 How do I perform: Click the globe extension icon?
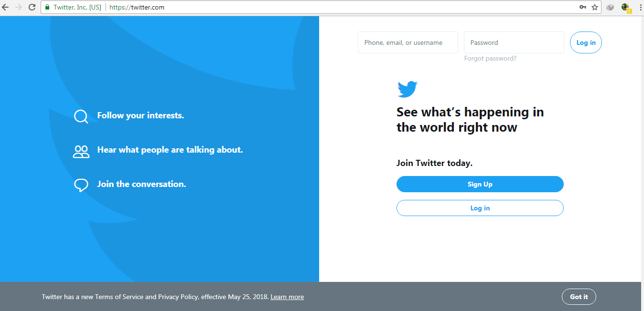626,8
